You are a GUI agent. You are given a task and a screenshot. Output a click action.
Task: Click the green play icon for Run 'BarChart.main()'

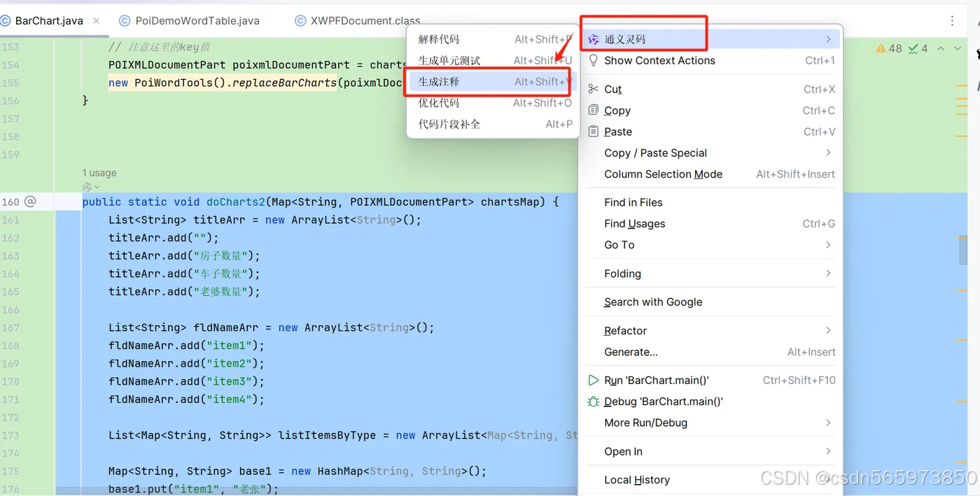(x=593, y=381)
